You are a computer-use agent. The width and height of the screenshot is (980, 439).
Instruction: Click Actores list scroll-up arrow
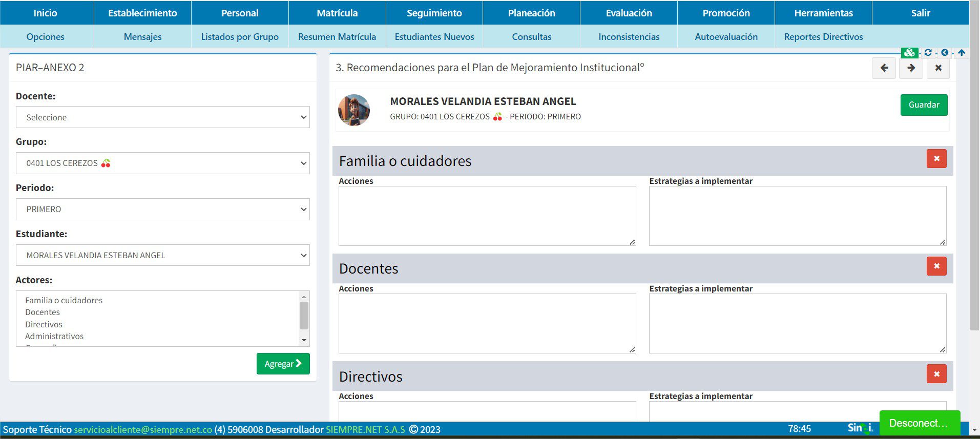point(304,297)
